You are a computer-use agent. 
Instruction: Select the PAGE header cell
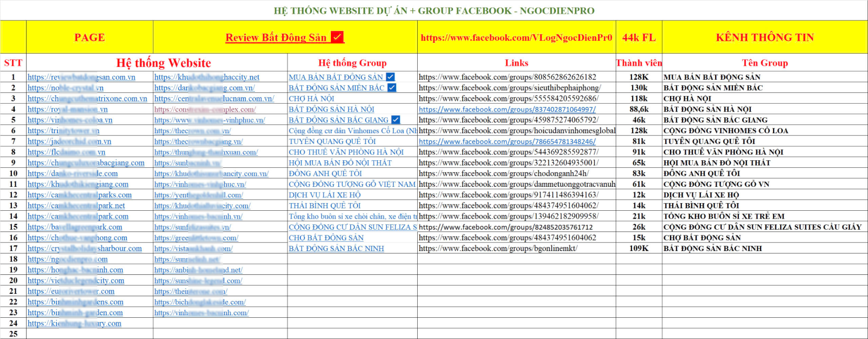coord(90,37)
